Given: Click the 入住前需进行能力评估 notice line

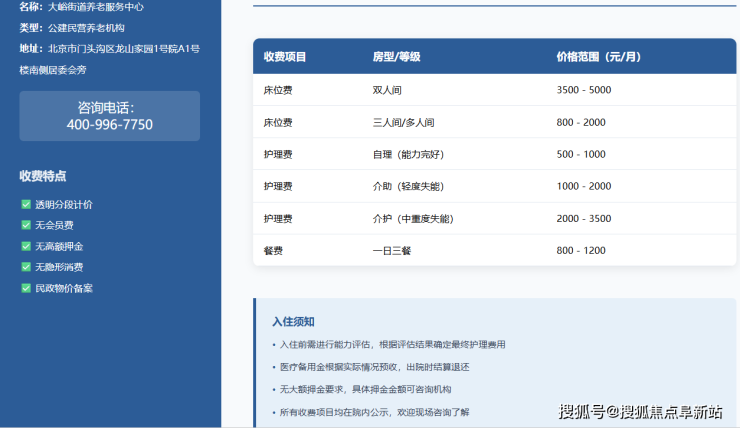Looking at the screenshot, I should (393, 344).
